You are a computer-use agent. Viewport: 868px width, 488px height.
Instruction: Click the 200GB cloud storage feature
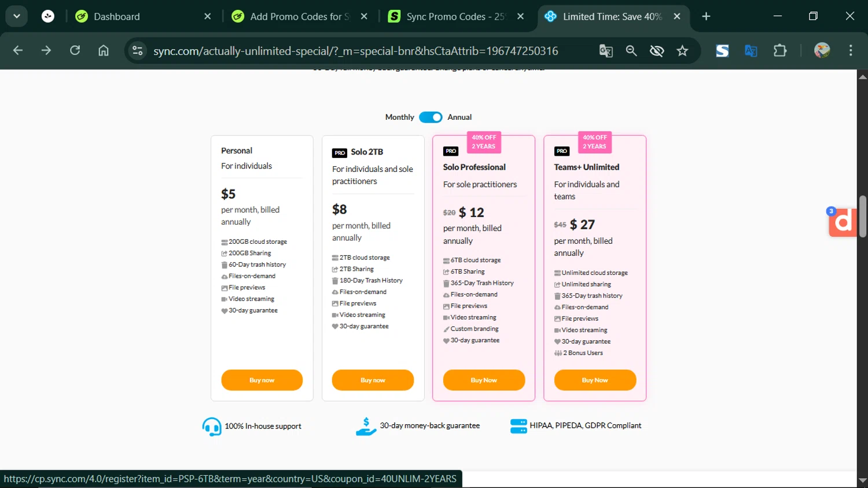pos(258,241)
